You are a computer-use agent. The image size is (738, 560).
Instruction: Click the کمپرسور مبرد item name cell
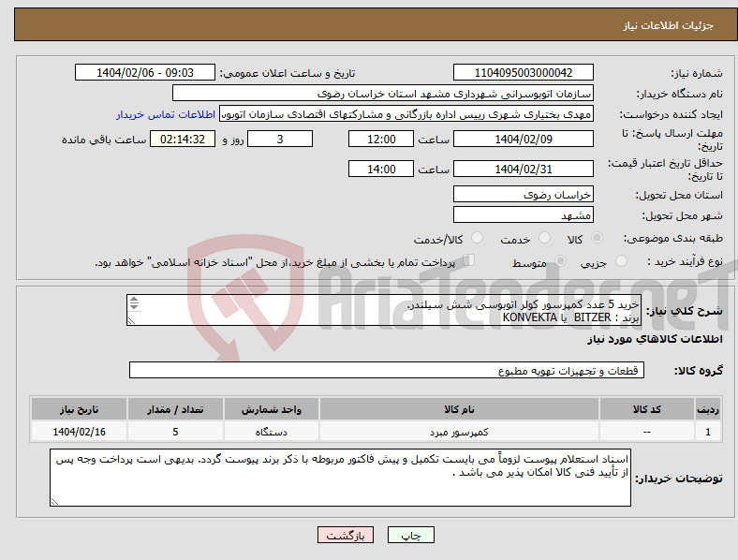[459, 432]
